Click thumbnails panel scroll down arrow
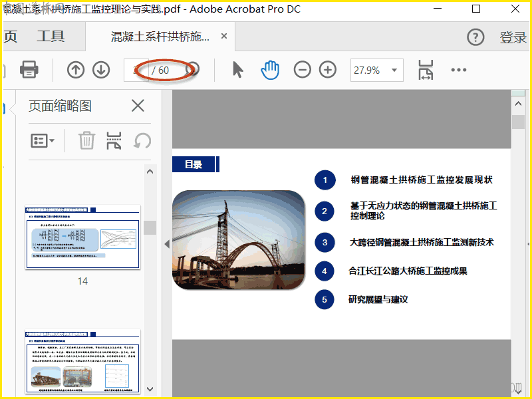532x399 pixels. point(150,389)
